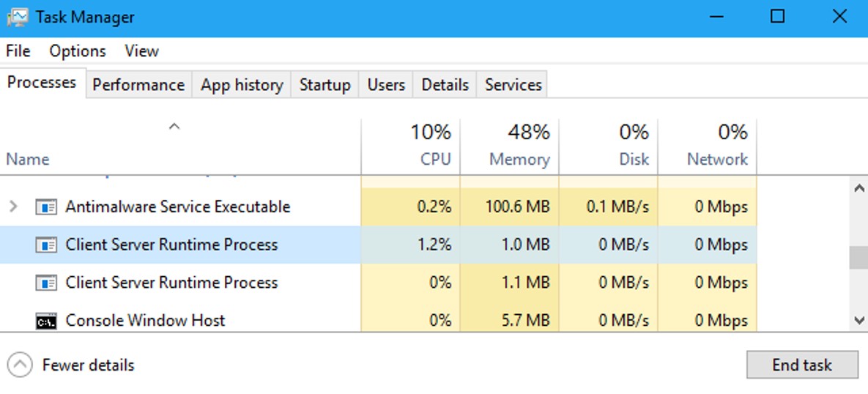The image size is (868, 394).
Task: Switch to the App history tab
Action: [x=242, y=85]
